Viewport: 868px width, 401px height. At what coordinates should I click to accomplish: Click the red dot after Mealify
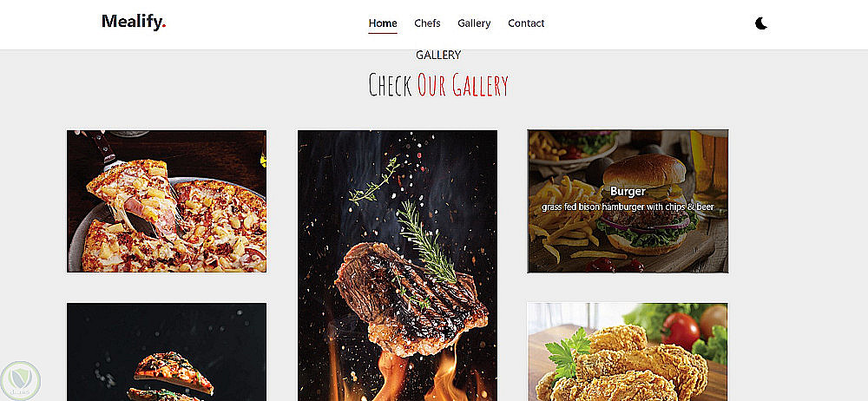tap(164, 27)
